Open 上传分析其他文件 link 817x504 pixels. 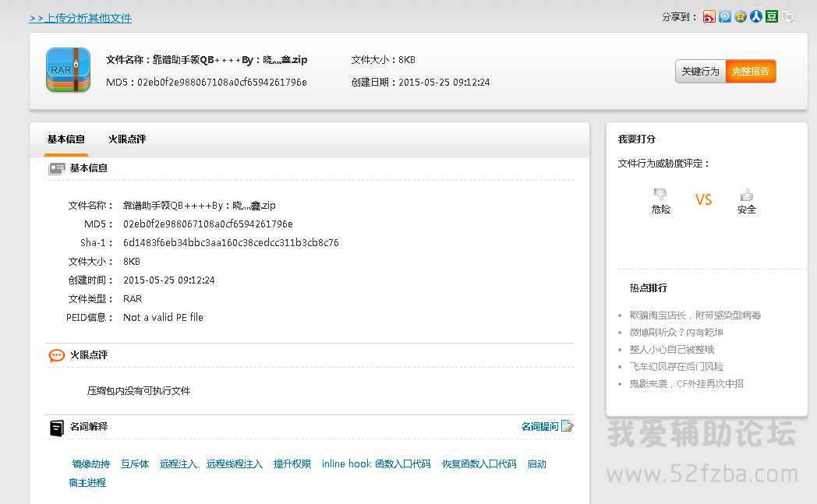(x=80, y=18)
